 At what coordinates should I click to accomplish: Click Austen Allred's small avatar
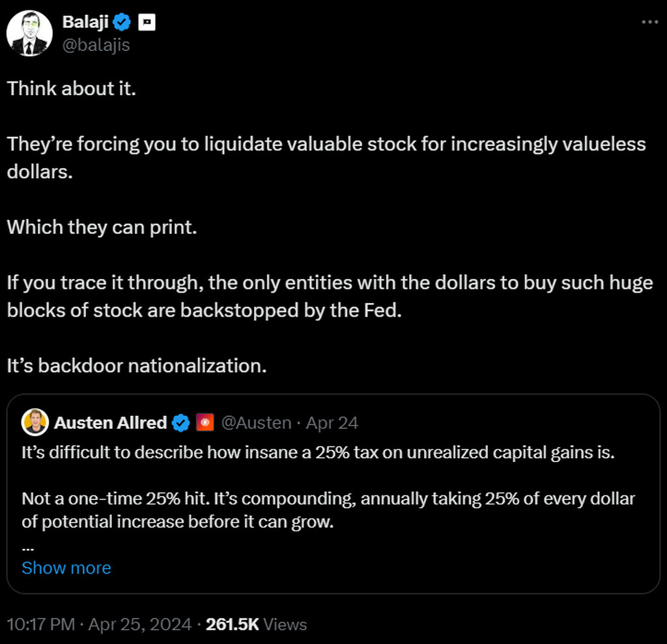tap(35, 422)
